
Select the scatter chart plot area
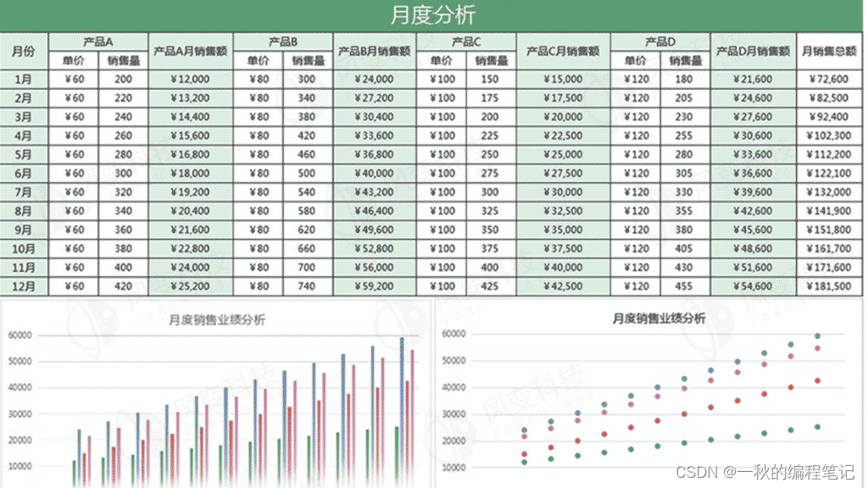tap(657, 400)
